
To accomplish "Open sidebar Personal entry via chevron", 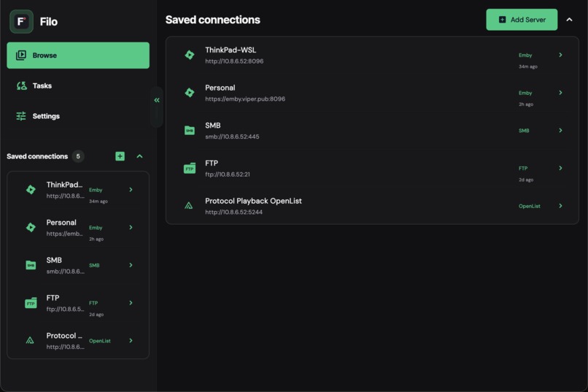I will pos(131,227).
